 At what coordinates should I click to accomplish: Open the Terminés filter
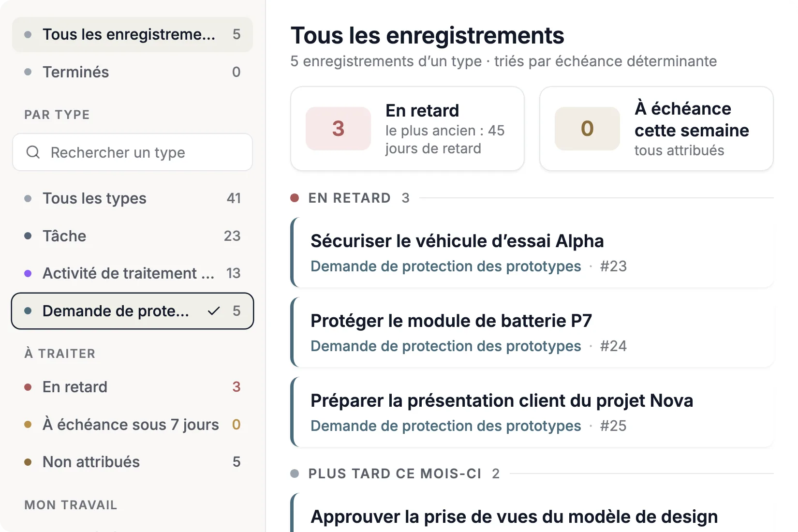pos(133,72)
